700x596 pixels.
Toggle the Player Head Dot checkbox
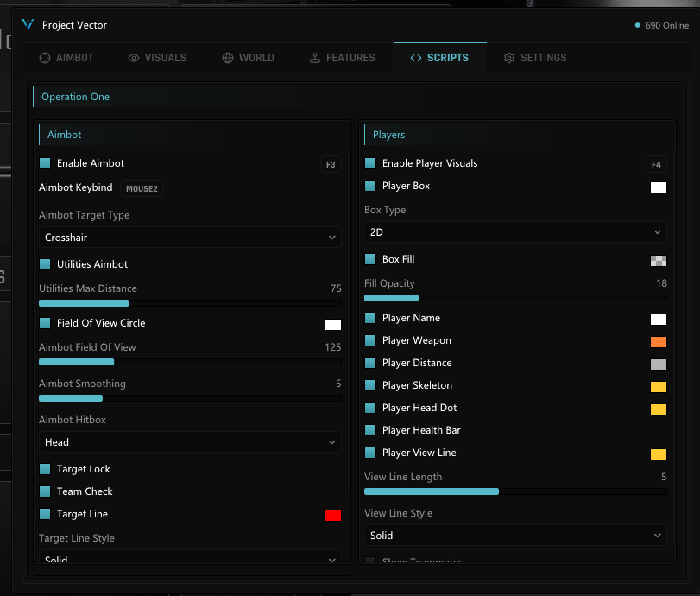(x=370, y=408)
